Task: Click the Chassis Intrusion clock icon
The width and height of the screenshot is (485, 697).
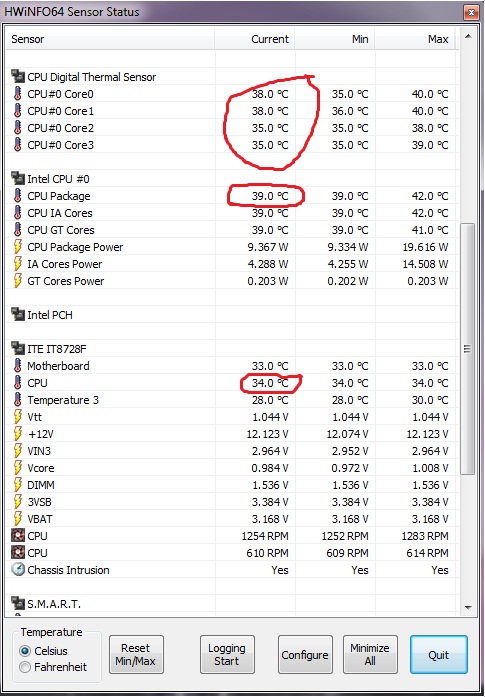Action: (18, 570)
